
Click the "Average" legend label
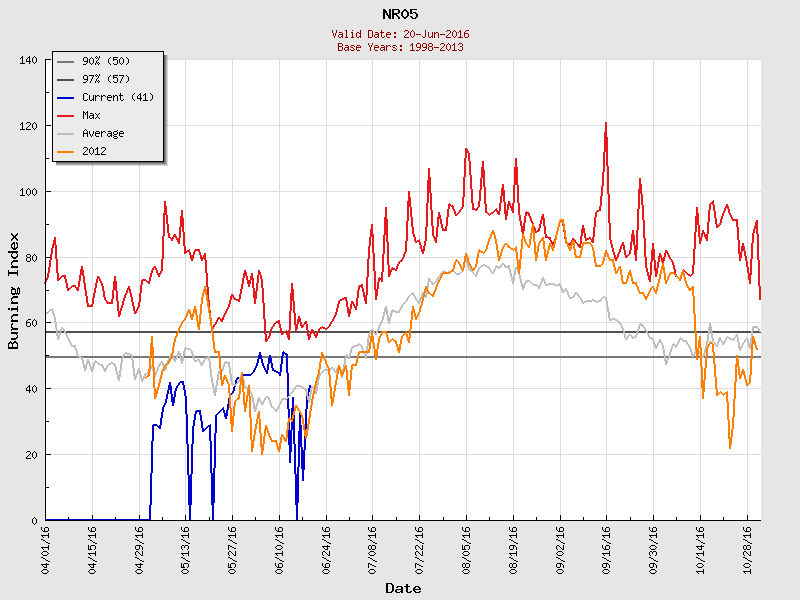pyautogui.click(x=103, y=133)
